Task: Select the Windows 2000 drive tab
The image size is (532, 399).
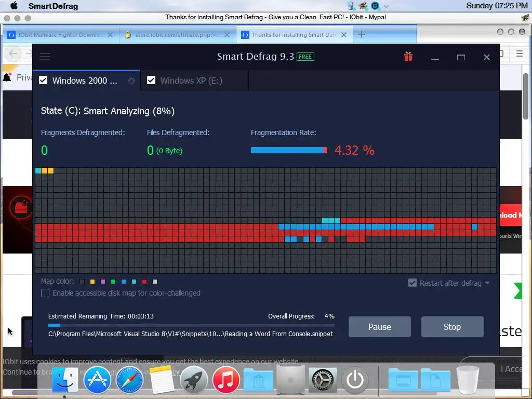Action: click(x=87, y=81)
